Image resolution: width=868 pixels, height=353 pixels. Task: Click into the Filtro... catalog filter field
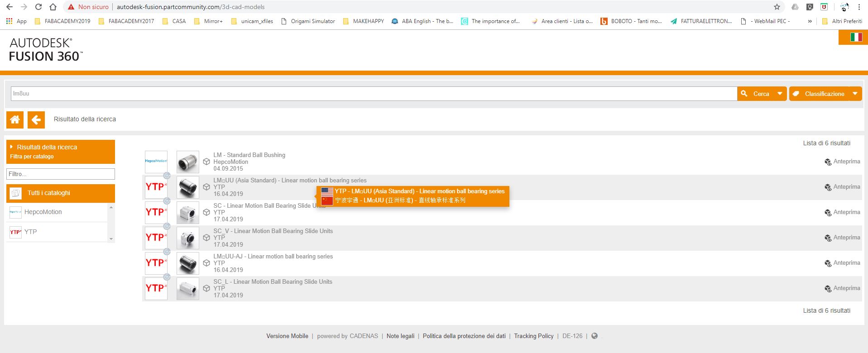tap(61, 174)
